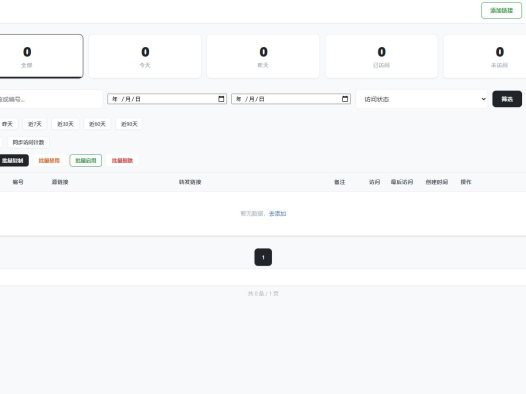The height and width of the screenshot is (394, 526).
Task: Select the 昨天 stat card
Action: point(263,56)
